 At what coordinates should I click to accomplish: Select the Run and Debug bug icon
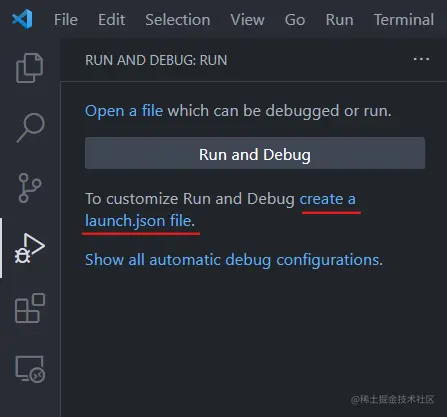click(x=30, y=248)
